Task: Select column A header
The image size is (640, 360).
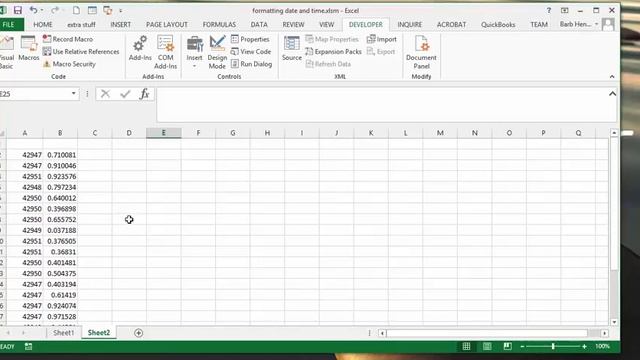Action: pos(25,133)
